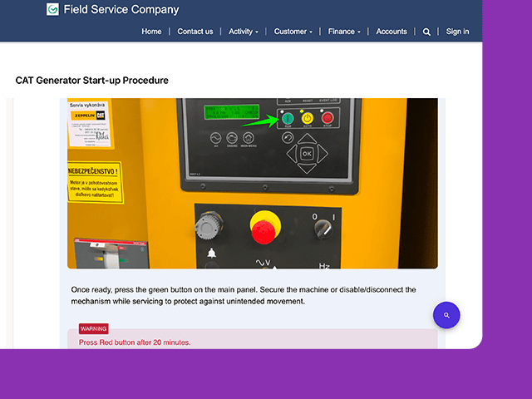Click the red STOP button on the panel

(x=328, y=118)
